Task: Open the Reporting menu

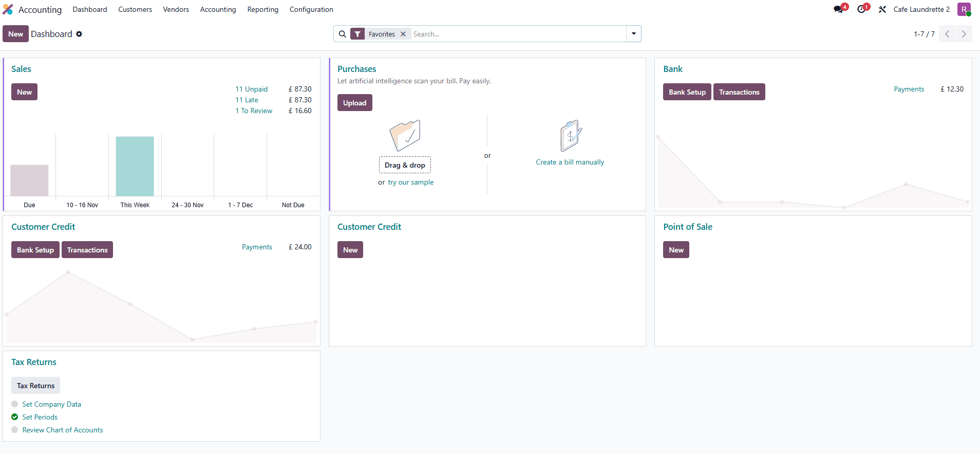Action: coord(263,9)
